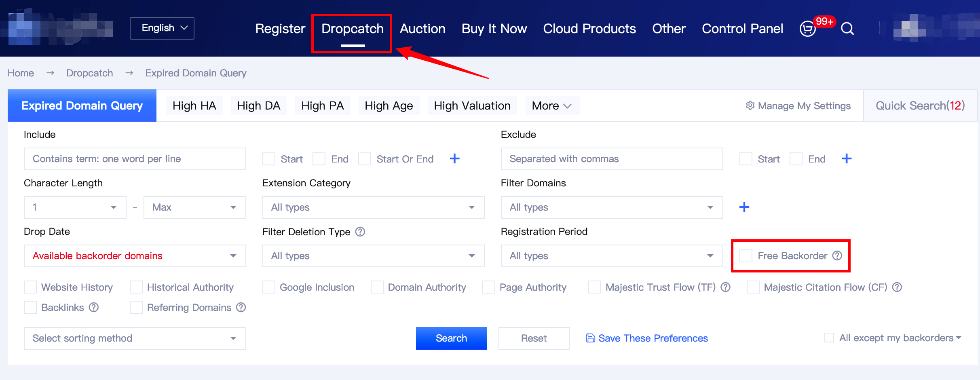Switch to the High DA tab

pyautogui.click(x=258, y=106)
